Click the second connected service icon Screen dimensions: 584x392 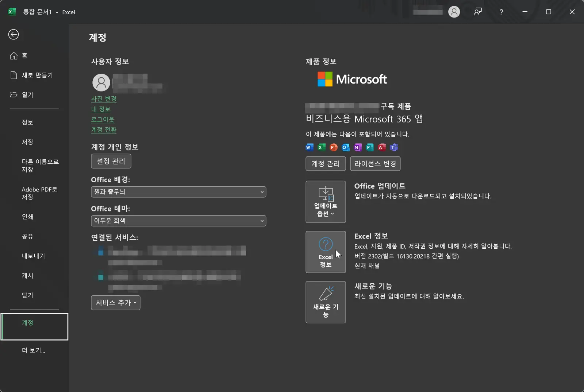101,277
